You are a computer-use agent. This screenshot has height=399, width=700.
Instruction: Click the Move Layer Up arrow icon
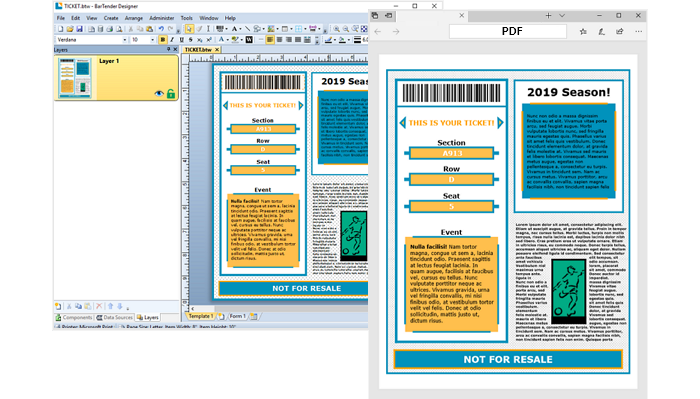111,307
